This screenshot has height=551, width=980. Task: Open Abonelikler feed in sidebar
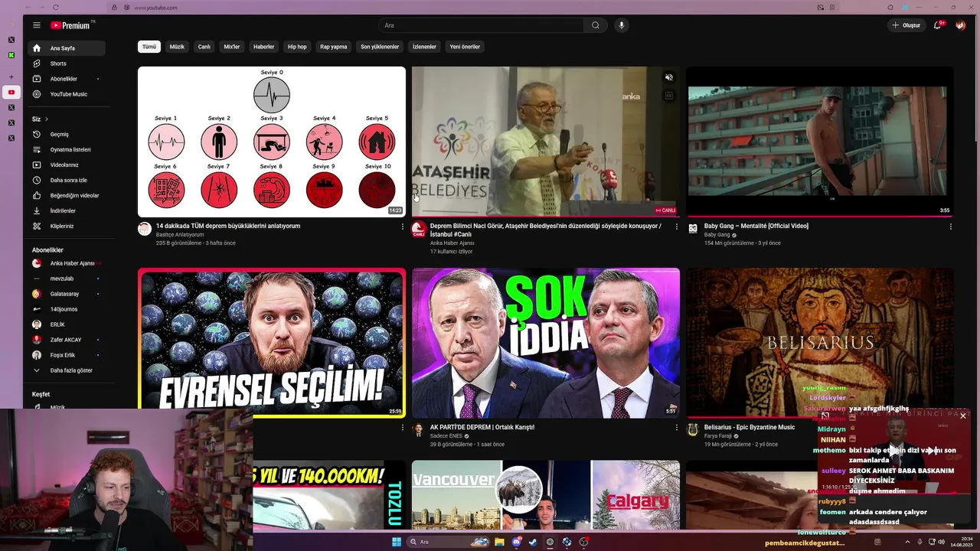pyautogui.click(x=67, y=79)
